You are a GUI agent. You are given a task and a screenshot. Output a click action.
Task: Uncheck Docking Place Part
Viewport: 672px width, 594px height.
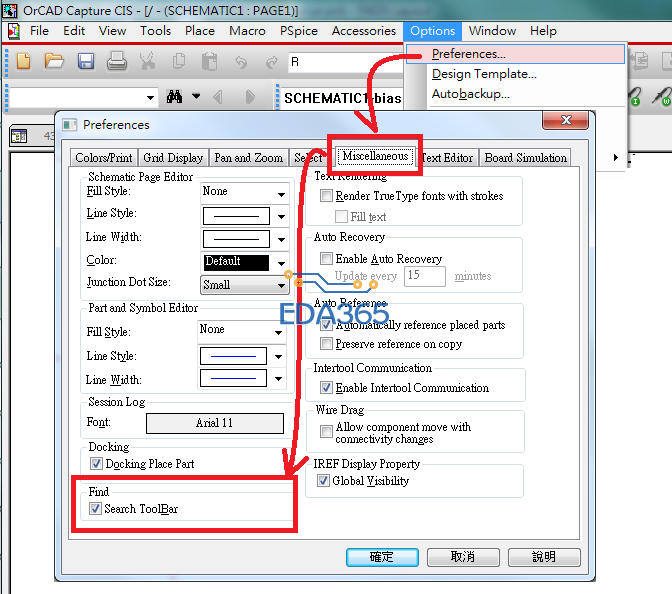point(96,464)
